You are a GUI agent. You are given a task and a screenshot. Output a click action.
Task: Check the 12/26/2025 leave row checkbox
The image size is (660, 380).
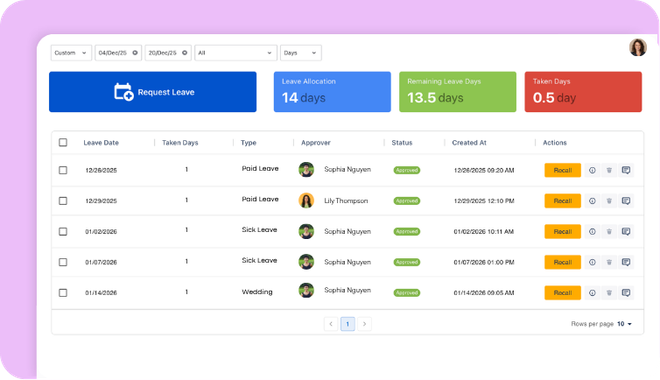(63, 170)
